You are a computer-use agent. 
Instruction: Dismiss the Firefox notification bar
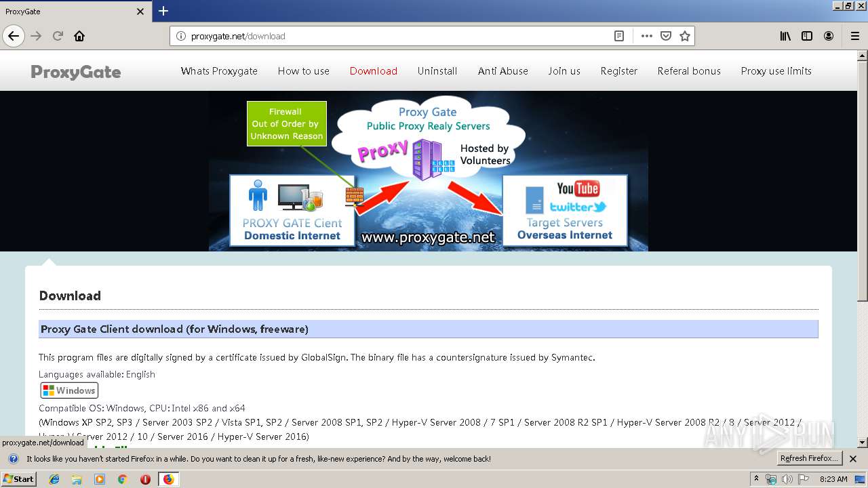853,459
